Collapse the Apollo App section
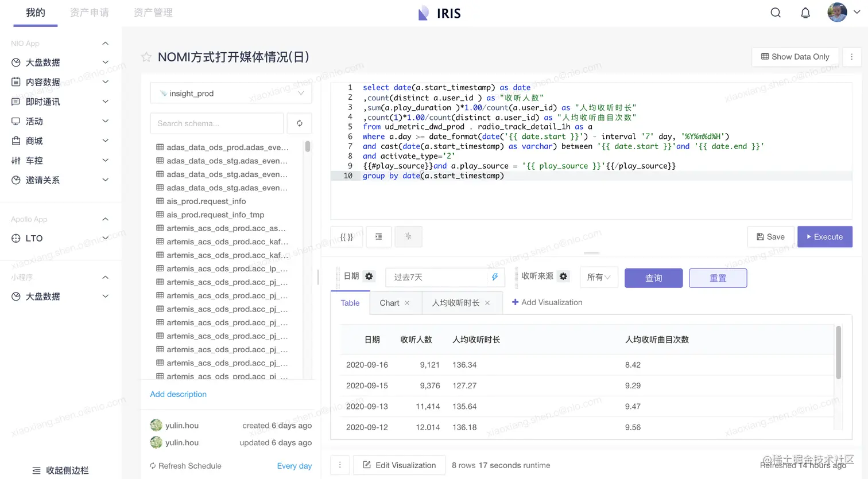Image resolution: width=868 pixels, height=479 pixels. pos(105,219)
